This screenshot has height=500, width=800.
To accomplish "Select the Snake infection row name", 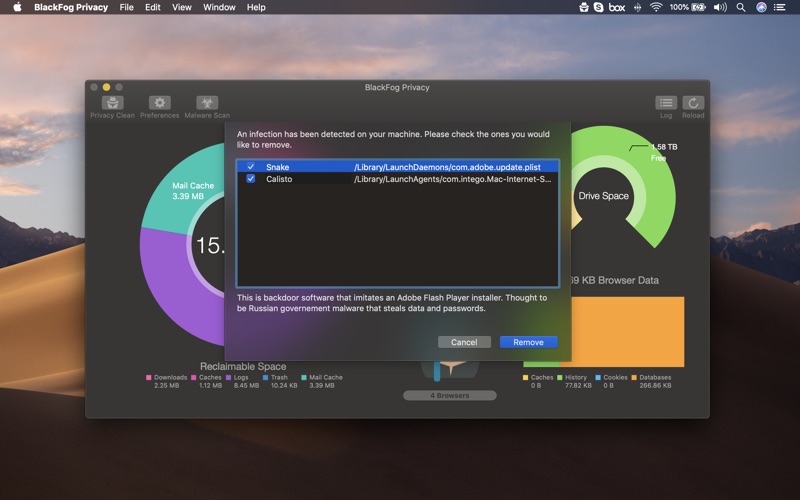I will 278,167.
